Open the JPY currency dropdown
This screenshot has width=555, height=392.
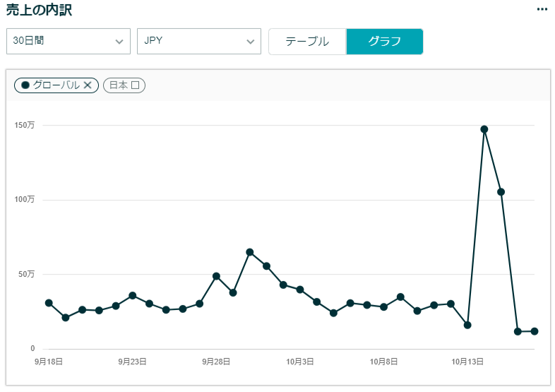[198, 41]
